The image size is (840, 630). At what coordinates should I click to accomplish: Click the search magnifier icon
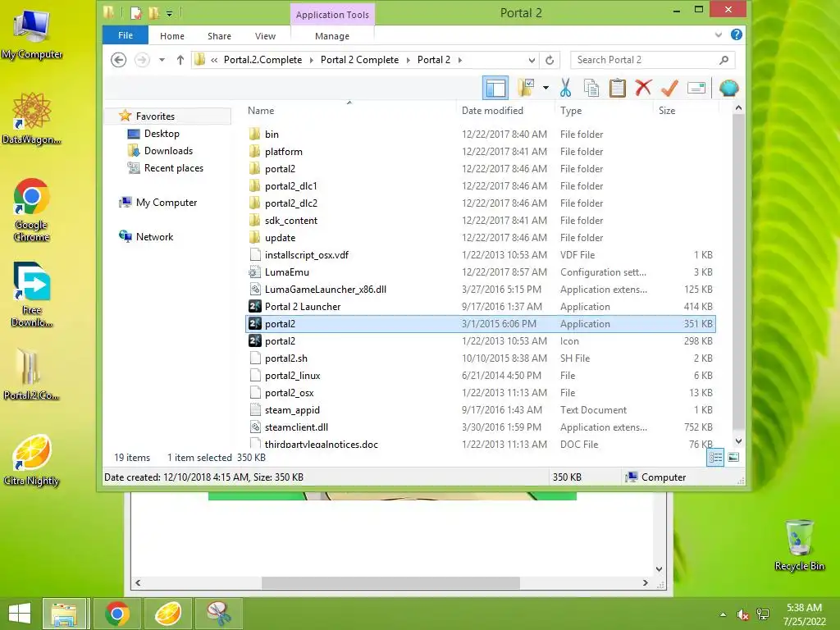click(x=724, y=60)
